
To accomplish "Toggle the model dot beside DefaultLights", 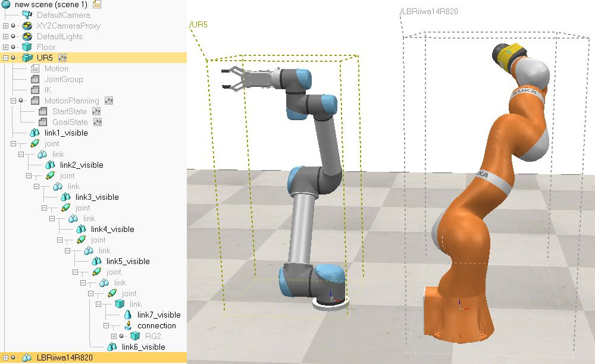I will (13, 36).
